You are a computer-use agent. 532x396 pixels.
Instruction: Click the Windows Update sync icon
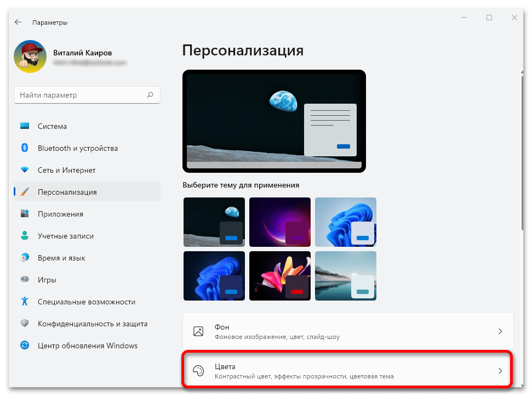pos(25,346)
